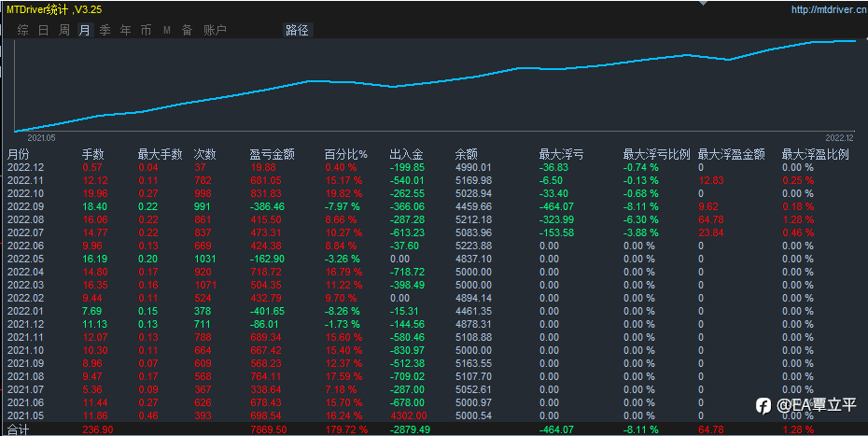Click total profit 7869.50

269,429
